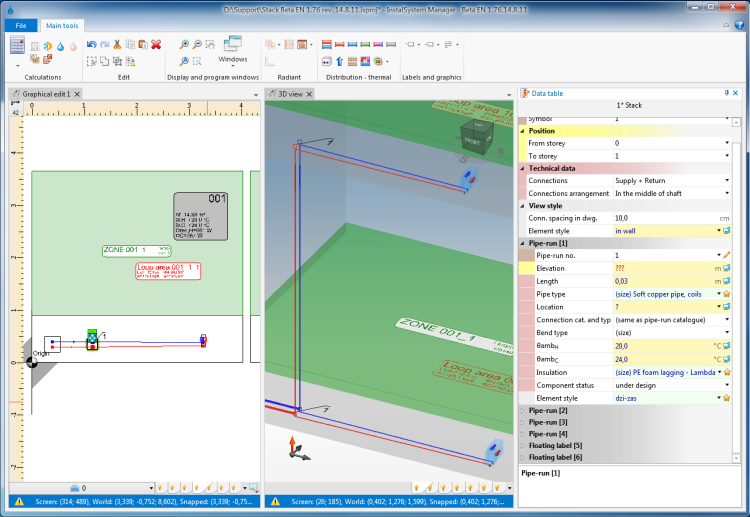Click the star icon next to Insulation

click(x=727, y=372)
